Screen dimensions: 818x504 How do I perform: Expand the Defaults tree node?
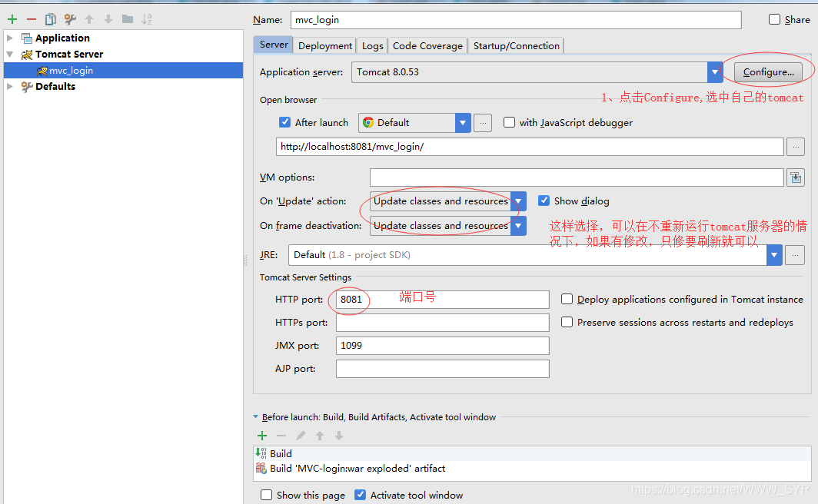click(9, 87)
